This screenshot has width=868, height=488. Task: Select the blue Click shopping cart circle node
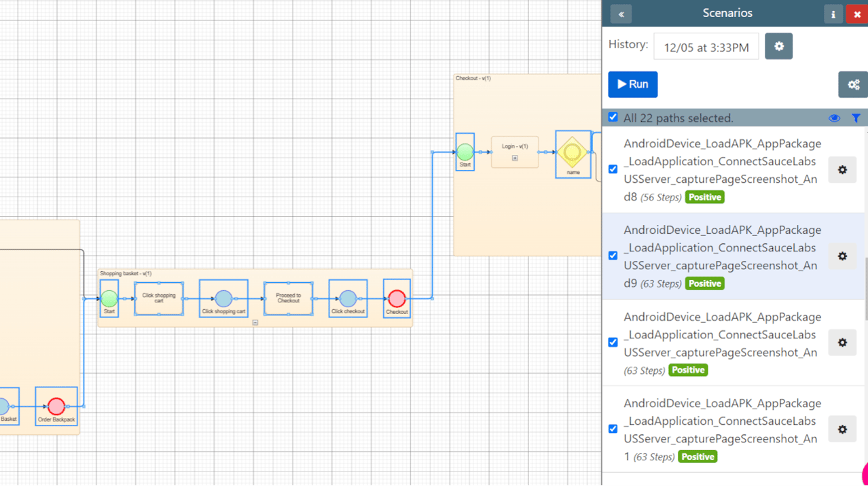tap(223, 298)
